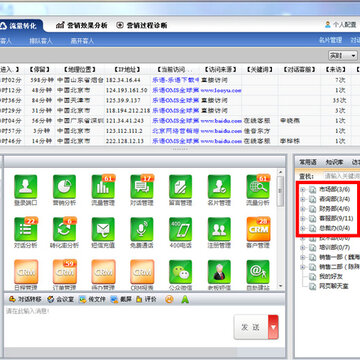Click the 会议室 toolbar button
This screenshot has height=360, width=360.
point(61,299)
